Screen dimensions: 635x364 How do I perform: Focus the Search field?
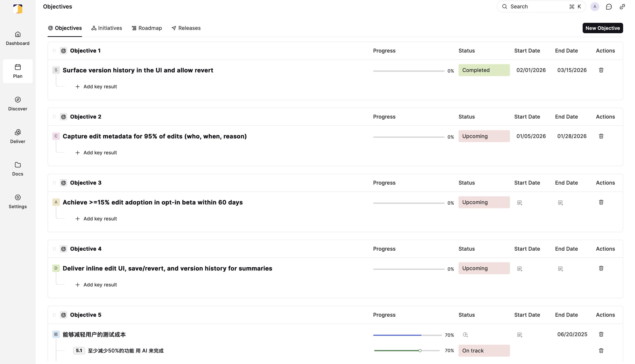(x=541, y=6)
